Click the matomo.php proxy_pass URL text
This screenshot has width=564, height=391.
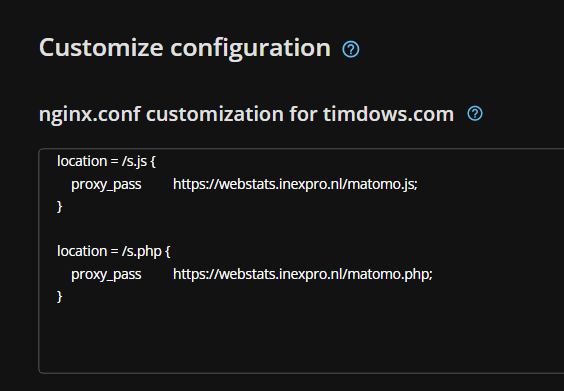click(303, 274)
